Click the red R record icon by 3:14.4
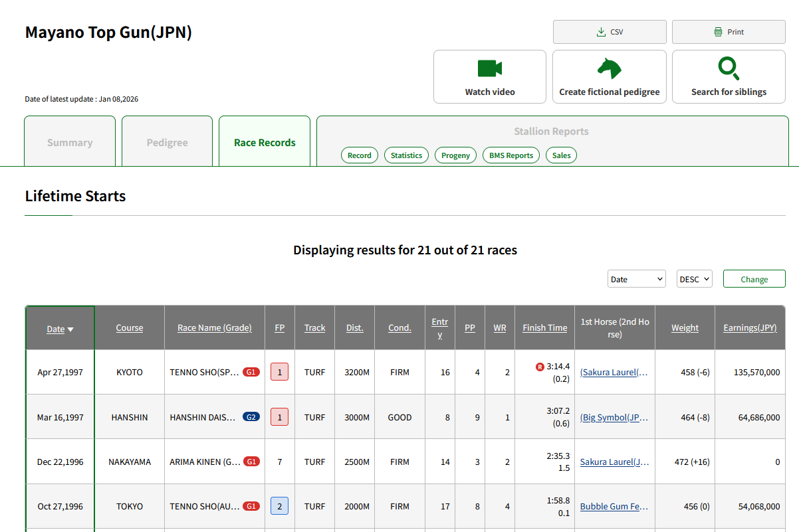The width and height of the screenshot is (799, 532). pos(540,367)
